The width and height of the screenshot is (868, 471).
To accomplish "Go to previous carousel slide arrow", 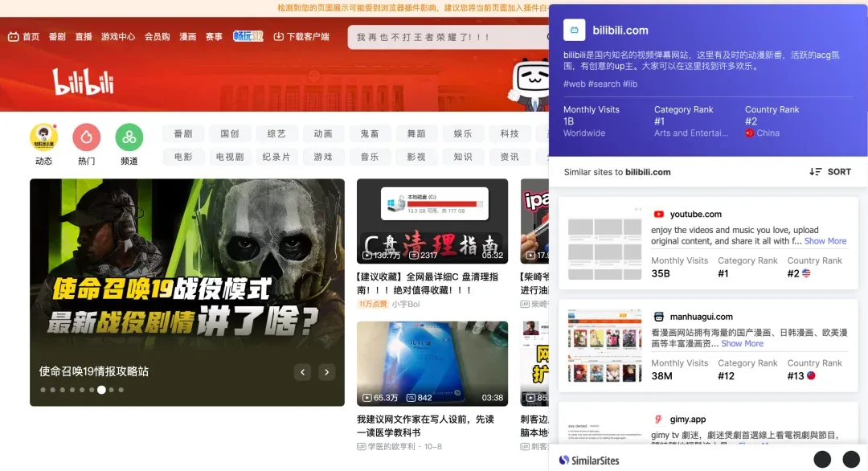I will click(302, 372).
